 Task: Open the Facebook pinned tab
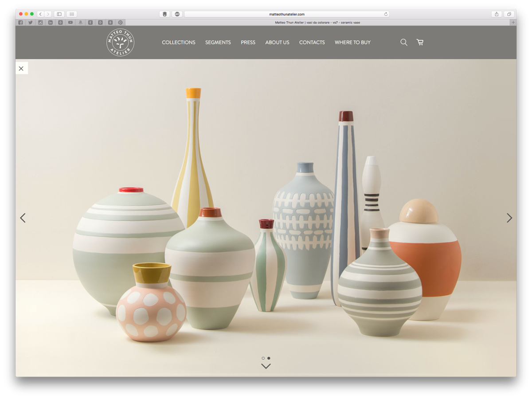[x=21, y=23]
